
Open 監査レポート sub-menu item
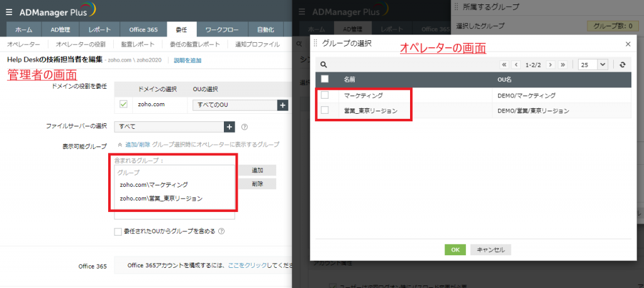point(138,45)
